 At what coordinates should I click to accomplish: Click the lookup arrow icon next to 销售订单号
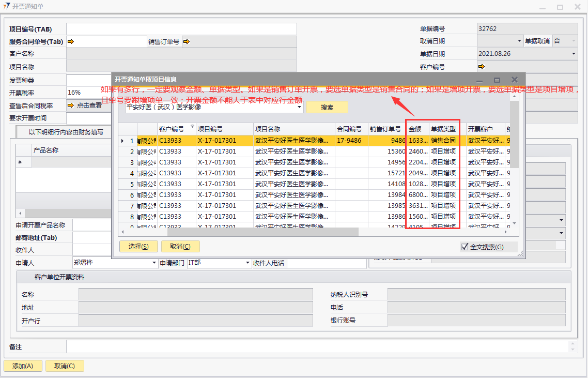tap(186, 42)
